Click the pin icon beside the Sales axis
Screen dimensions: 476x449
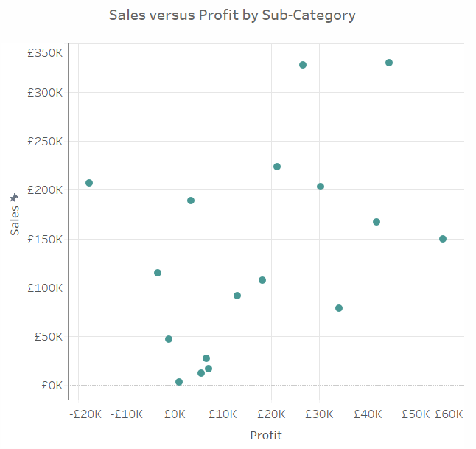click(x=14, y=198)
